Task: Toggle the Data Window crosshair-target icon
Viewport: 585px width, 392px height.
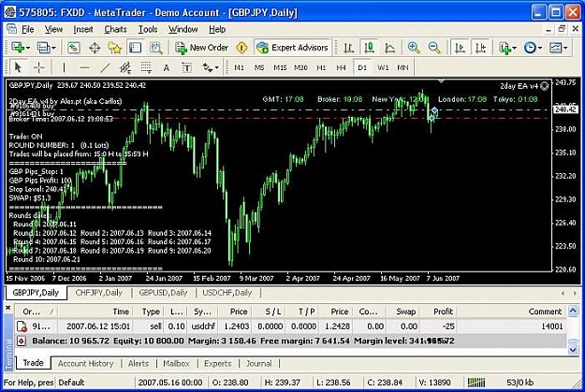Action: 95,48
